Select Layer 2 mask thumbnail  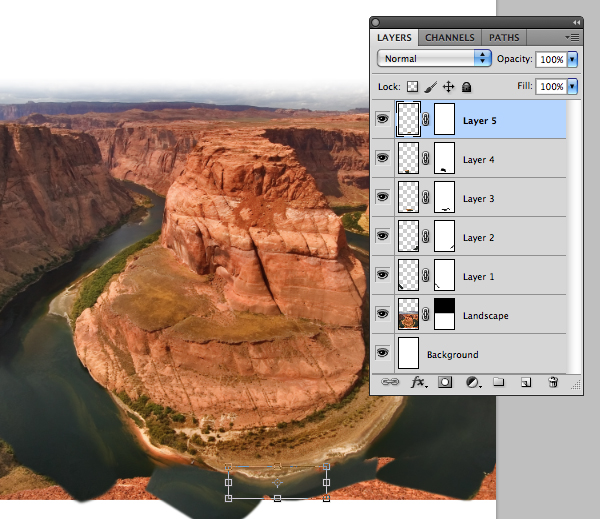tap(444, 236)
